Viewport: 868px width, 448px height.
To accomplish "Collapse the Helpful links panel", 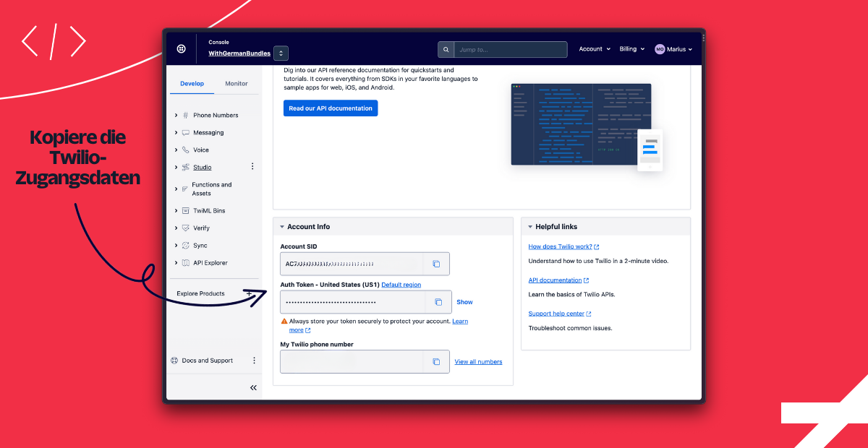I will click(530, 227).
